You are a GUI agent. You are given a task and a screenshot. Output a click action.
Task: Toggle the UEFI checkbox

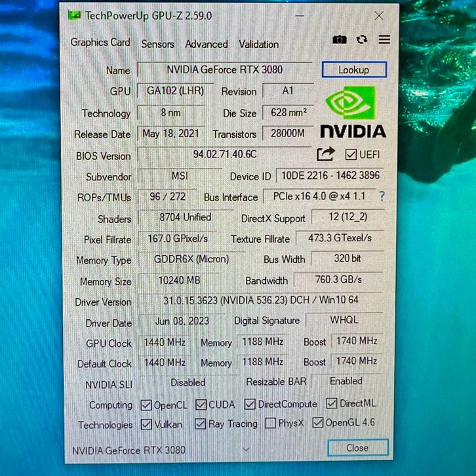349,155
